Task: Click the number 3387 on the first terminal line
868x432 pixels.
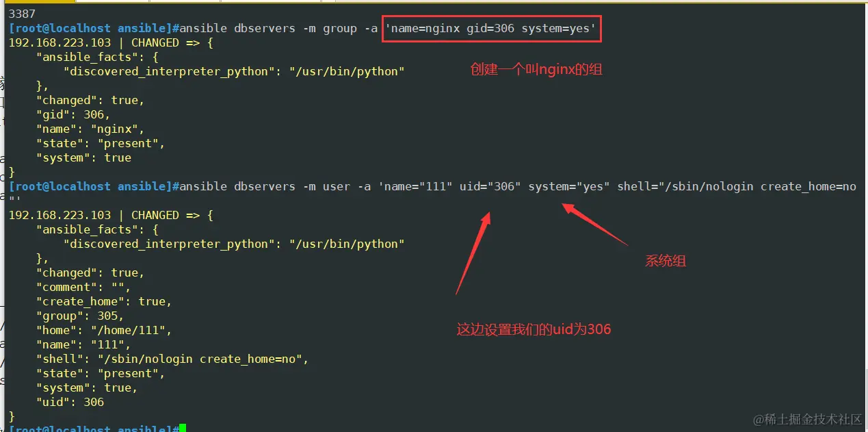Action: pos(22,14)
